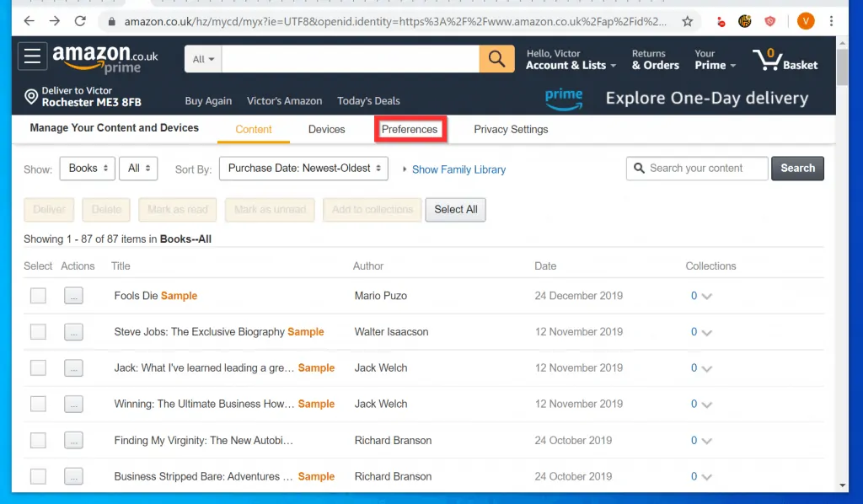Expand the Collections chevron for Fools Die

point(705,296)
